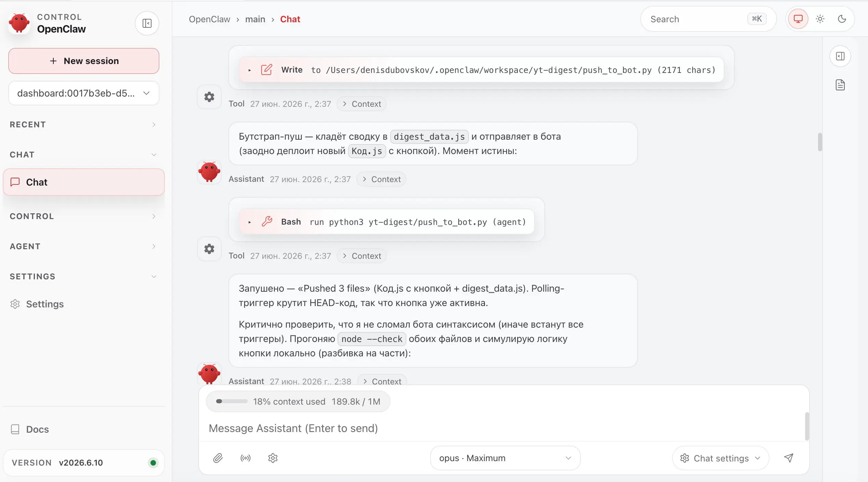Attach a file with the paperclip icon
Viewport: 868px width, 482px height.
pos(218,458)
